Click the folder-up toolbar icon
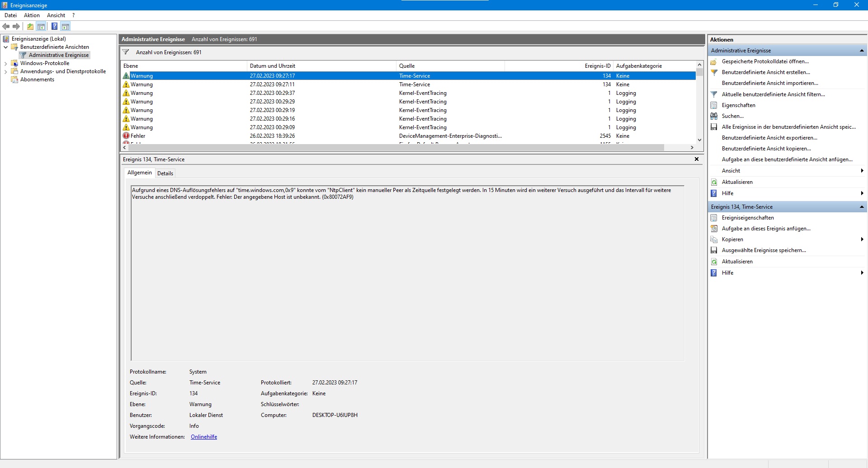The height and width of the screenshot is (468, 868). [x=30, y=27]
